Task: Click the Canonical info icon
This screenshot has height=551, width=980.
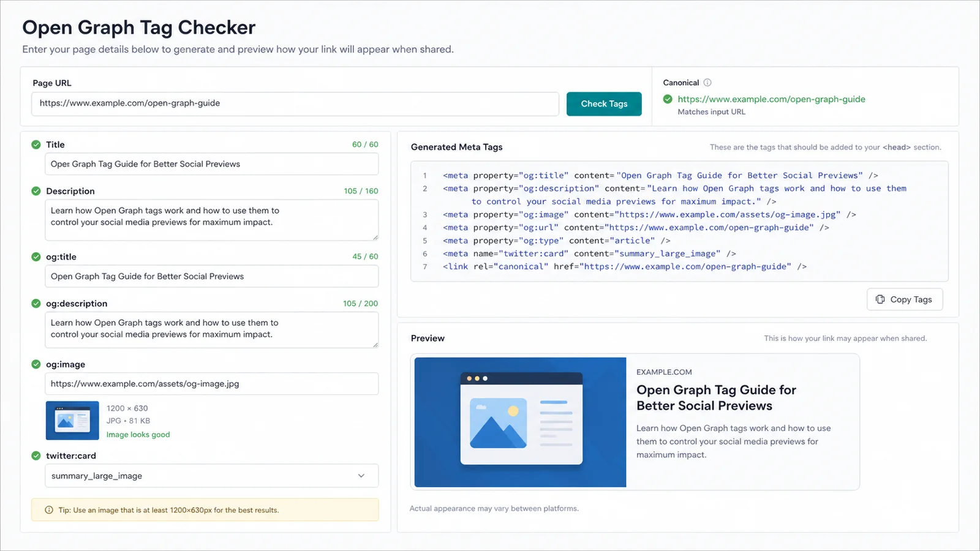Action: 707,83
